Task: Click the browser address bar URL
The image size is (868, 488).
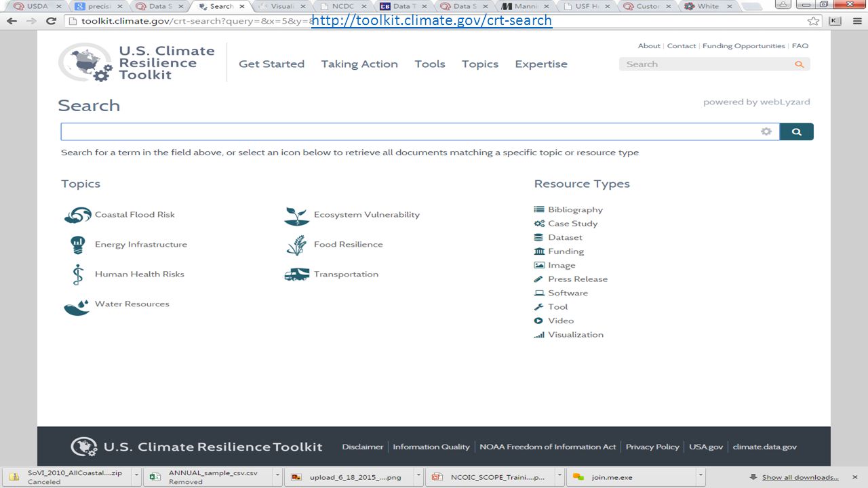Action: pyautogui.click(x=197, y=21)
